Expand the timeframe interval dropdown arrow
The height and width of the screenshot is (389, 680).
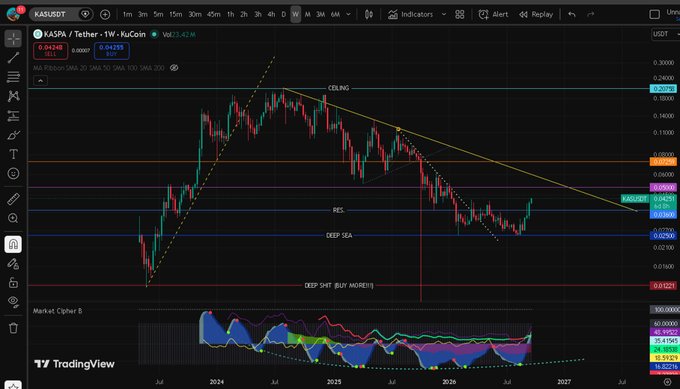348,14
